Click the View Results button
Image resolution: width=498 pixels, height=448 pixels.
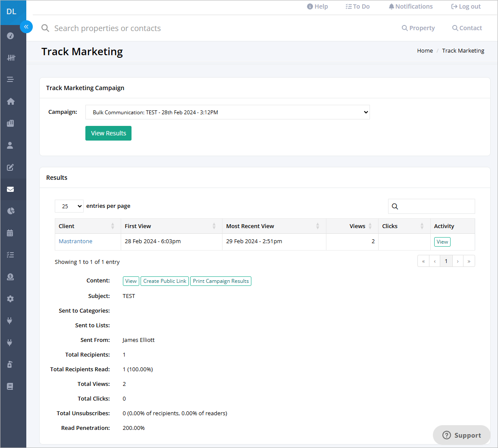pos(108,133)
